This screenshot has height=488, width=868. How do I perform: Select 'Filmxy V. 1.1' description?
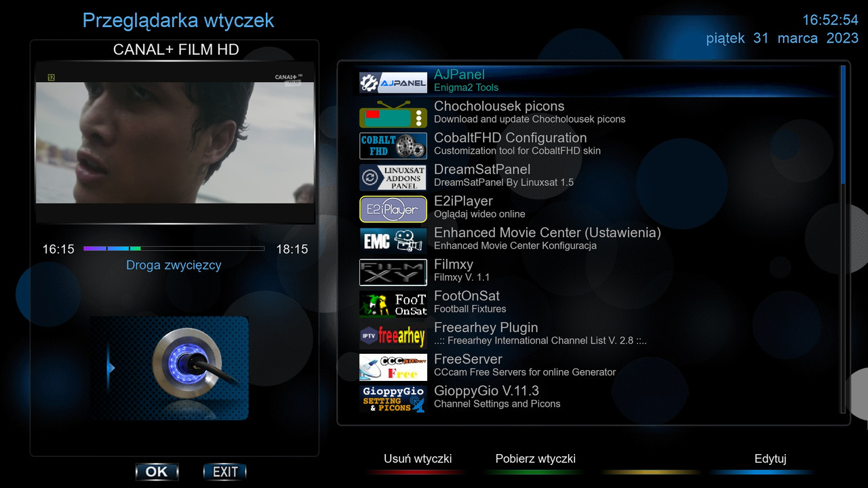pyautogui.click(x=462, y=277)
